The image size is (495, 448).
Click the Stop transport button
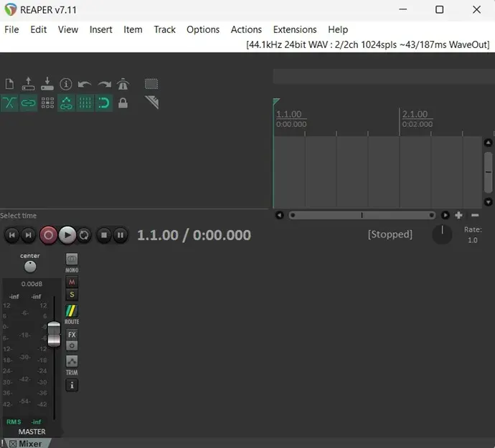click(x=104, y=235)
